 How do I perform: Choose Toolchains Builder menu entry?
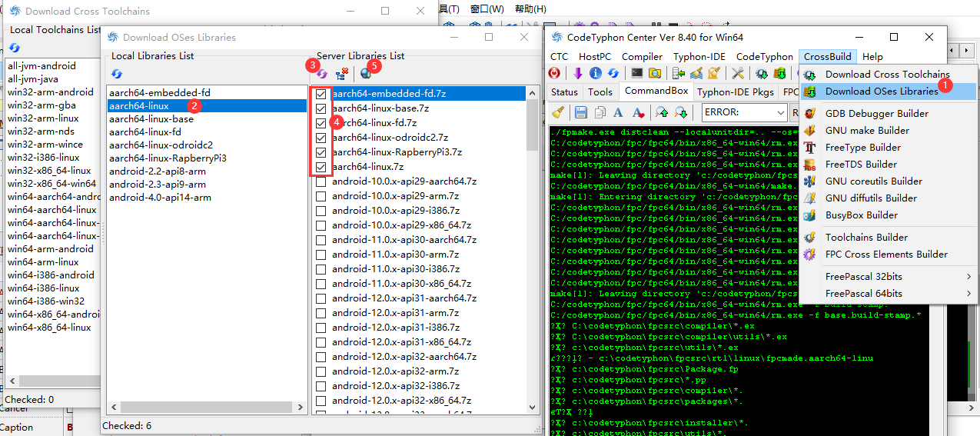[888, 237]
